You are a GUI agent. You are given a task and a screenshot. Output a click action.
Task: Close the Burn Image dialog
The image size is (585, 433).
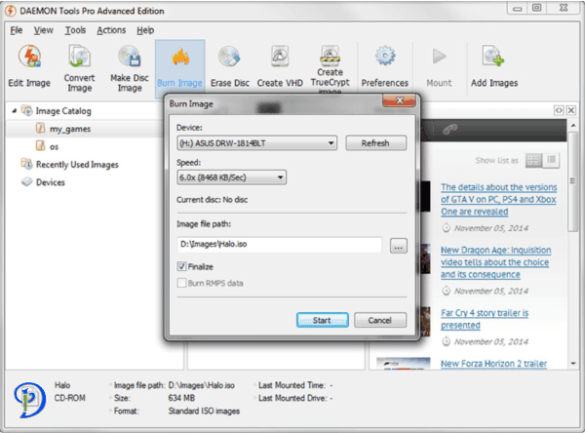point(399,100)
